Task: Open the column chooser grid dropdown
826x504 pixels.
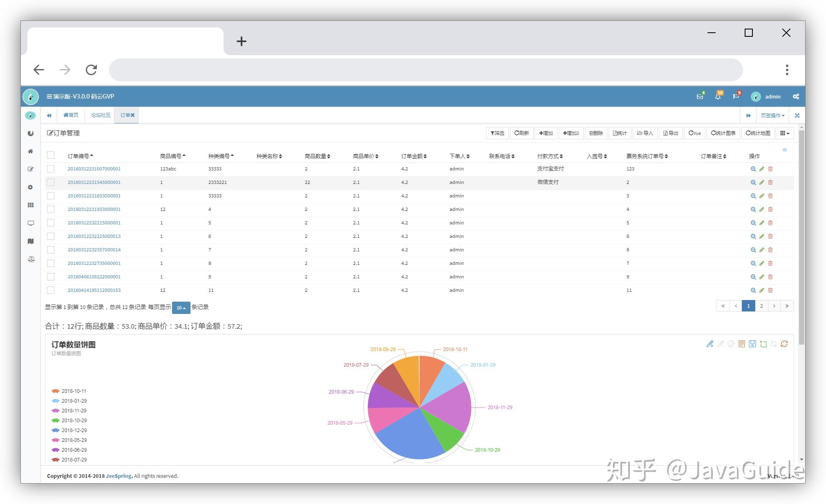Action: click(784, 133)
